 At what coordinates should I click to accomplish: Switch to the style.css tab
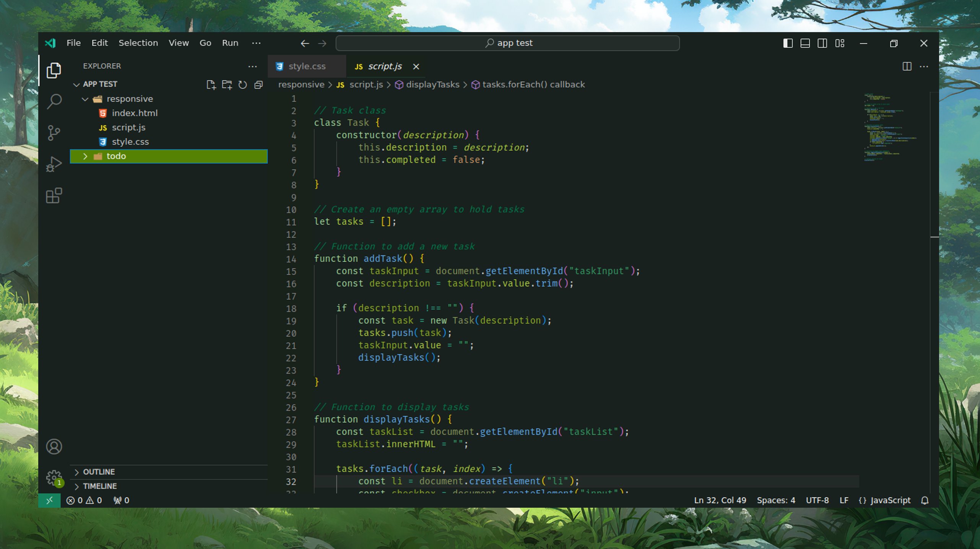click(306, 67)
